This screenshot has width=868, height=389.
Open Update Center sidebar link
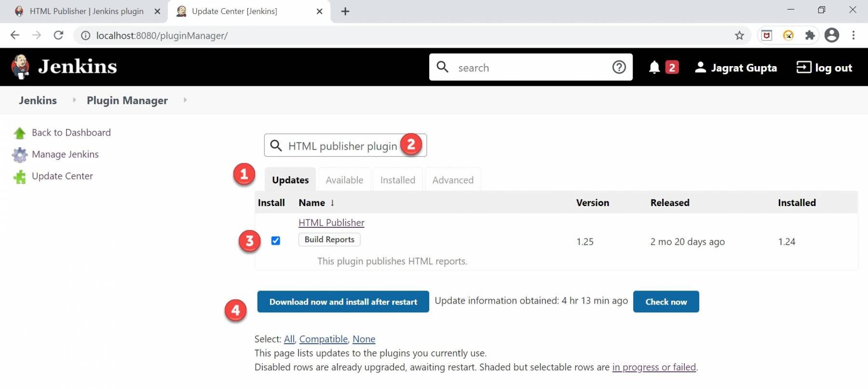click(x=62, y=176)
